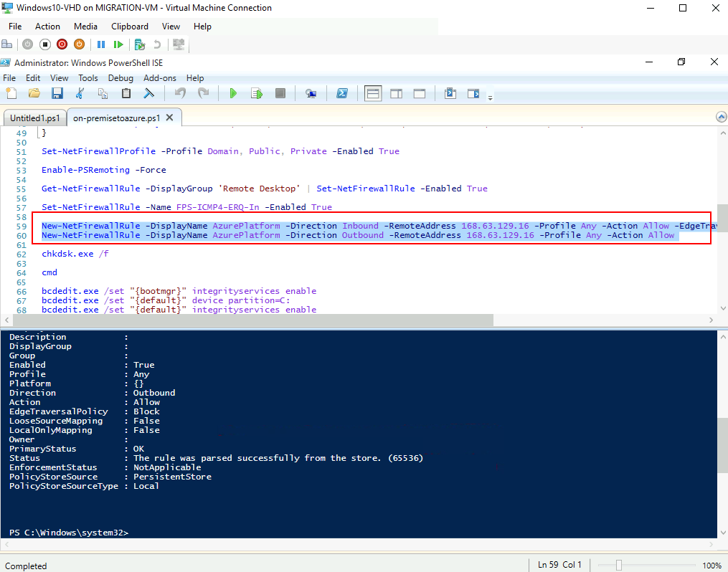
Task: Show script pane maximized
Action: click(x=420, y=93)
